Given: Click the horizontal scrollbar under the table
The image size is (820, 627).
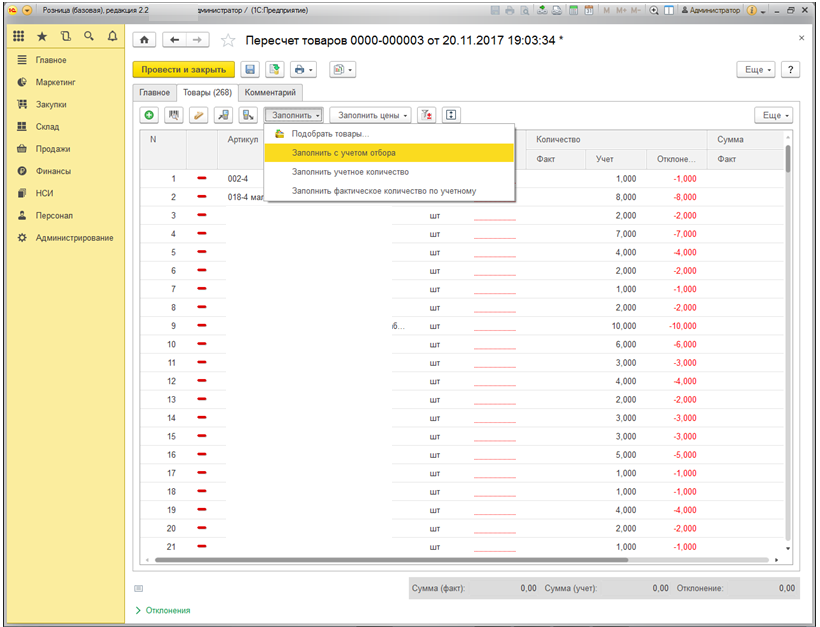Looking at the screenshot, I should tap(392, 560).
